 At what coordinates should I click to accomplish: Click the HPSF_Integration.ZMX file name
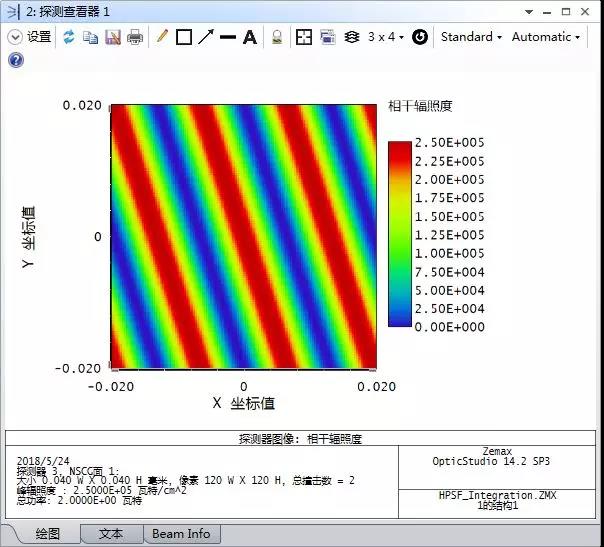(497, 495)
